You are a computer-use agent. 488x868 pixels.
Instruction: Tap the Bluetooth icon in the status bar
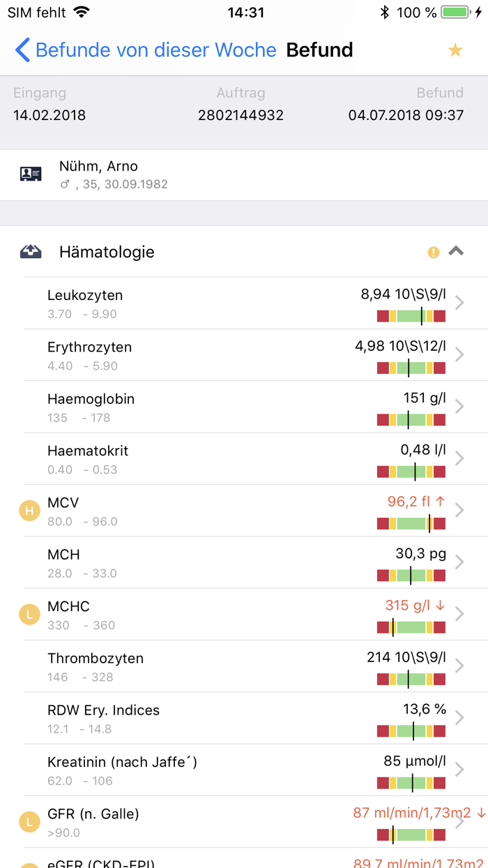pos(384,11)
